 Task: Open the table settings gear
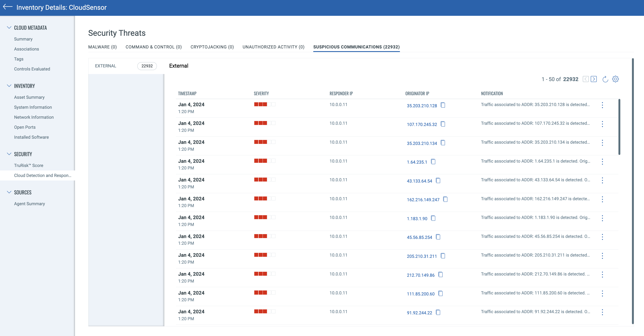click(615, 79)
